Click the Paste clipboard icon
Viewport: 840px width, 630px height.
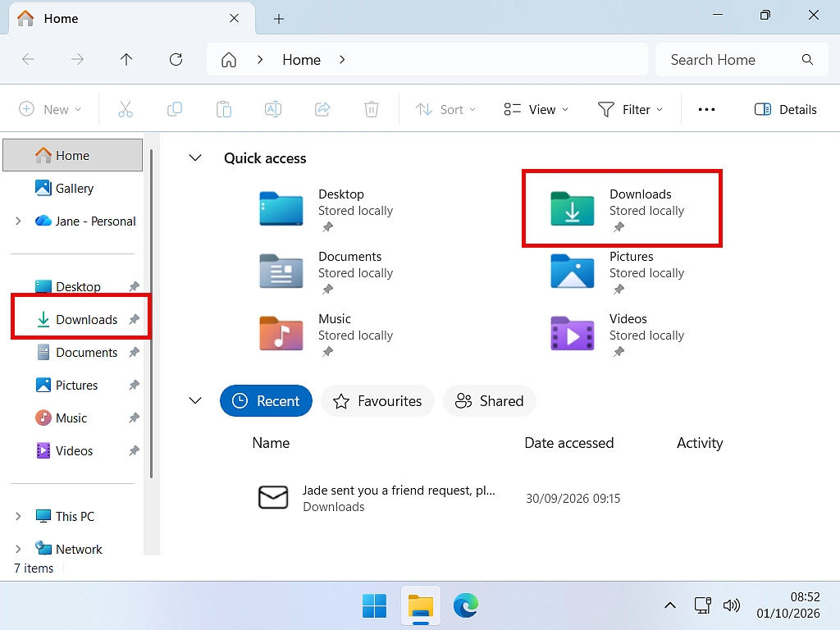point(224,109)
